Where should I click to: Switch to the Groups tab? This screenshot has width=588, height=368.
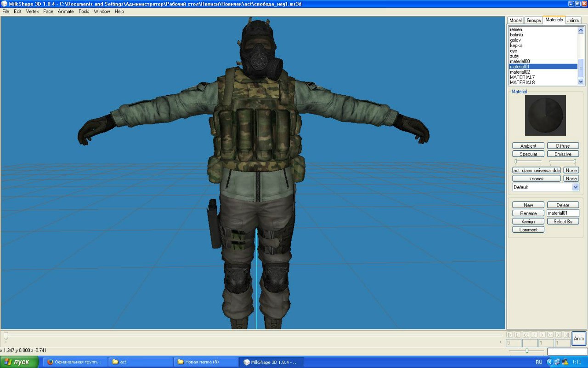(533, 20)
